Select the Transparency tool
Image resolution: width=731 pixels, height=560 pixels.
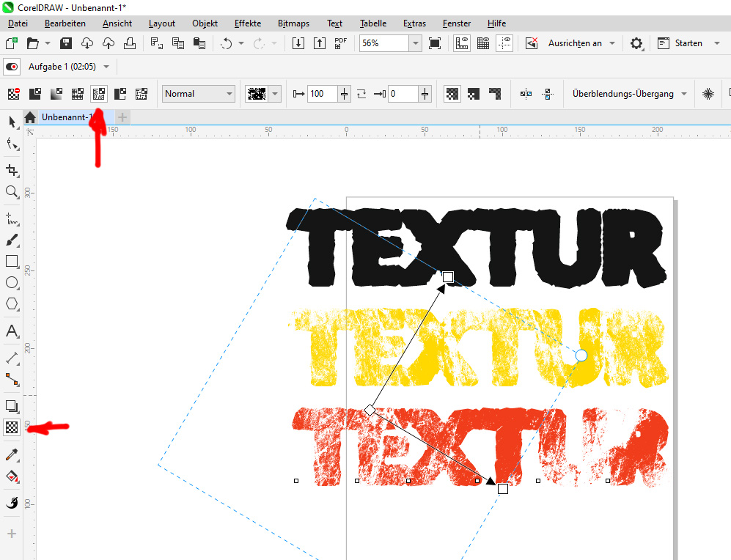tap(12, 427)
